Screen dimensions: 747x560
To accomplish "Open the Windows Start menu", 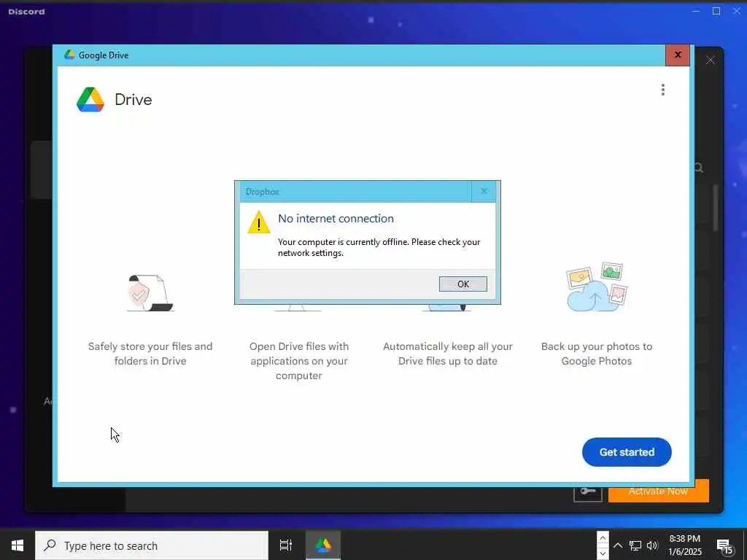I will click(x=18, y=545).
